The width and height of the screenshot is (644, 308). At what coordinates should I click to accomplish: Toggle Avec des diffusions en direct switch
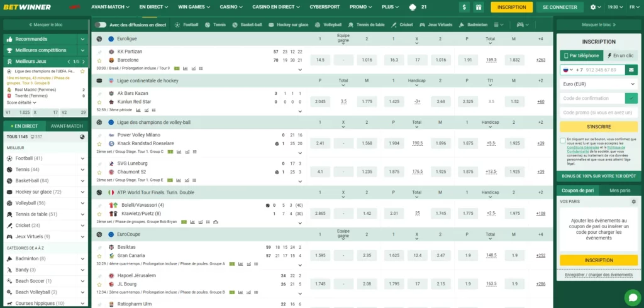click(100, 25)
